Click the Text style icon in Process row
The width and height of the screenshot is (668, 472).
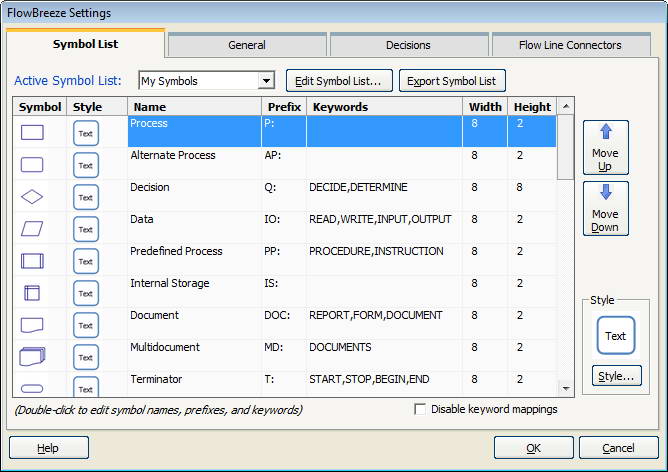tap(86, 133)
